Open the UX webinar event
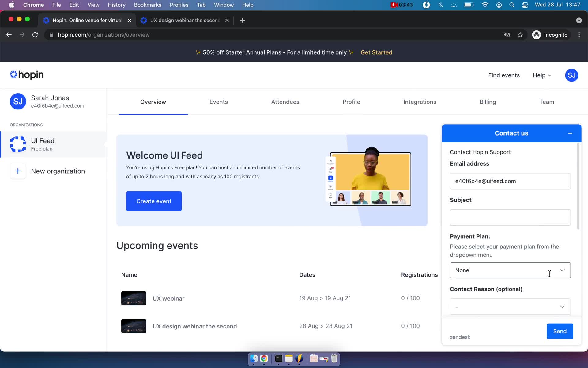 168,298
